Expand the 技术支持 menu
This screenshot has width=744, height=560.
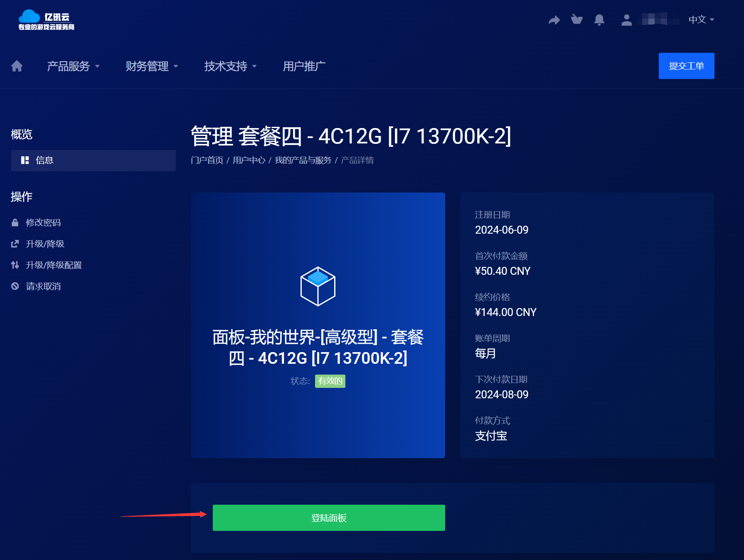[x=230, y=66]
